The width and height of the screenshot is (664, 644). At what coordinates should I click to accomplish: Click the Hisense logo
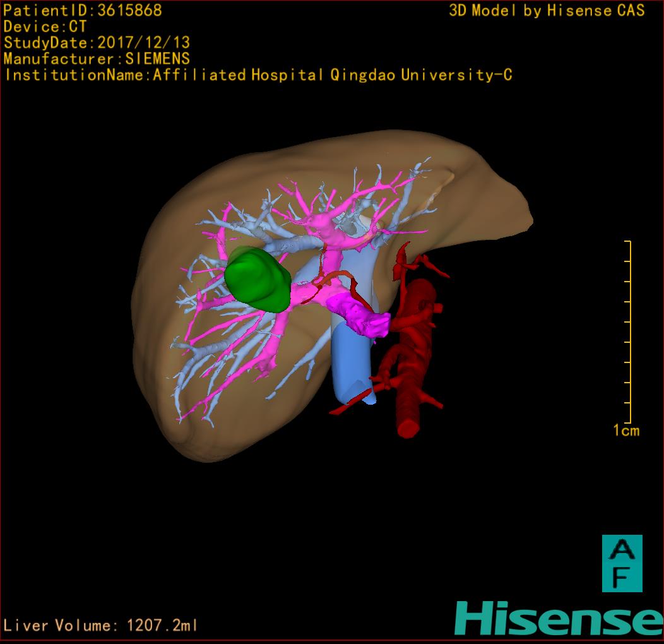point(559,618)
